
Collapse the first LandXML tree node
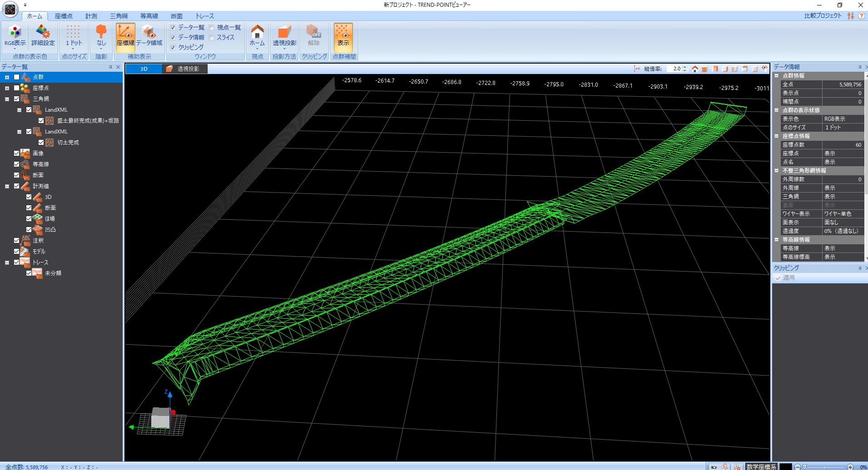[19, 109]
